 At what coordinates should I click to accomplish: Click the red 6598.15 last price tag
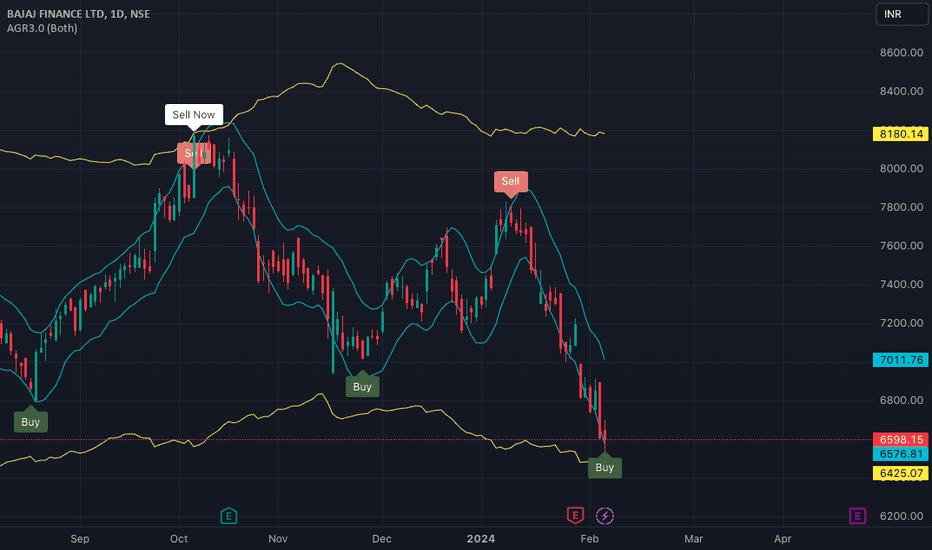coord(900,439)
